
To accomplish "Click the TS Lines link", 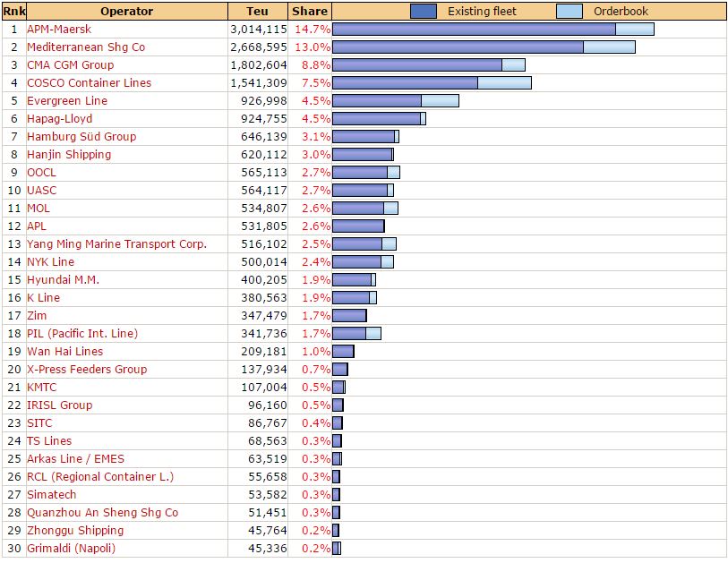I will point(49,441).
